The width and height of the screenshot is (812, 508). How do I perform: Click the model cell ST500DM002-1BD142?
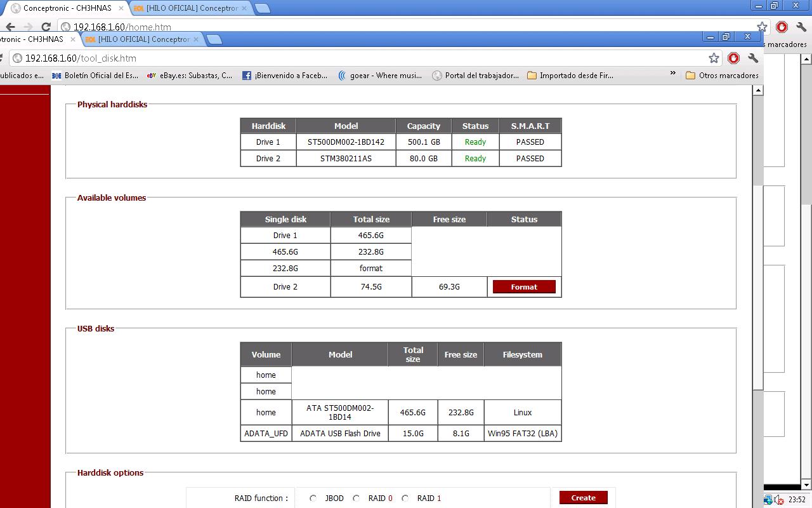point(346,142)
